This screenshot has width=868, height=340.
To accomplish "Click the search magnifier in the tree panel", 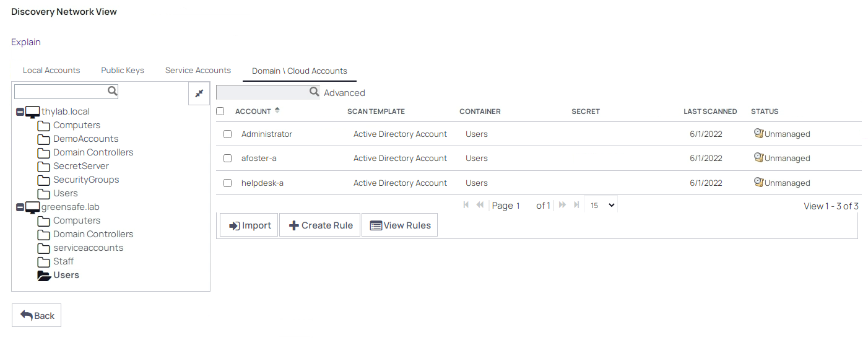I will 112,91.
